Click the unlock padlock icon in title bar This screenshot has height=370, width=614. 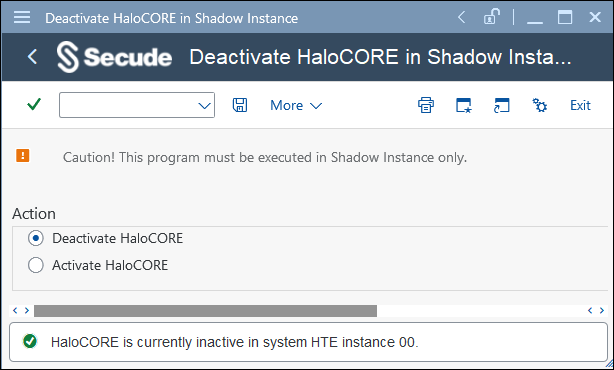[x=491, y=17]
